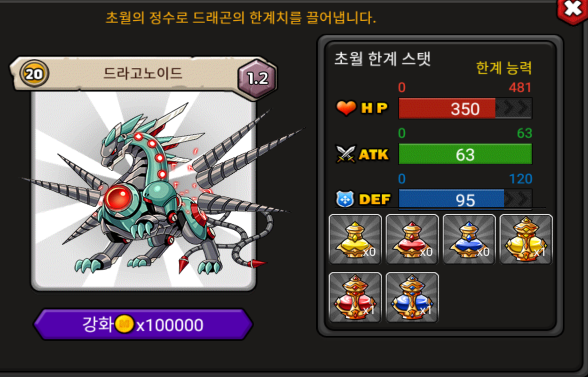The width and height of the screenshot is (588, 377).
Task: Click the red HP bar showing 350
Action: click(465, 108)
